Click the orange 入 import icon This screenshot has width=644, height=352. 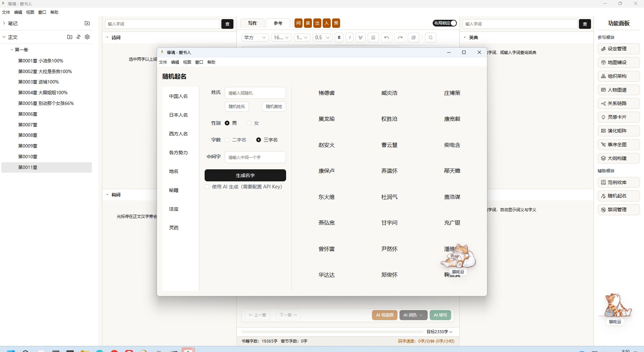coord(326,23)
